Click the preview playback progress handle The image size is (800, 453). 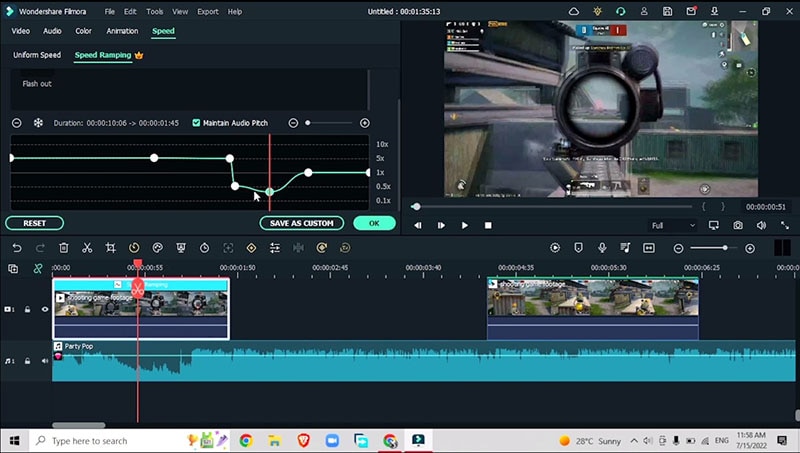tap(416, 207)
